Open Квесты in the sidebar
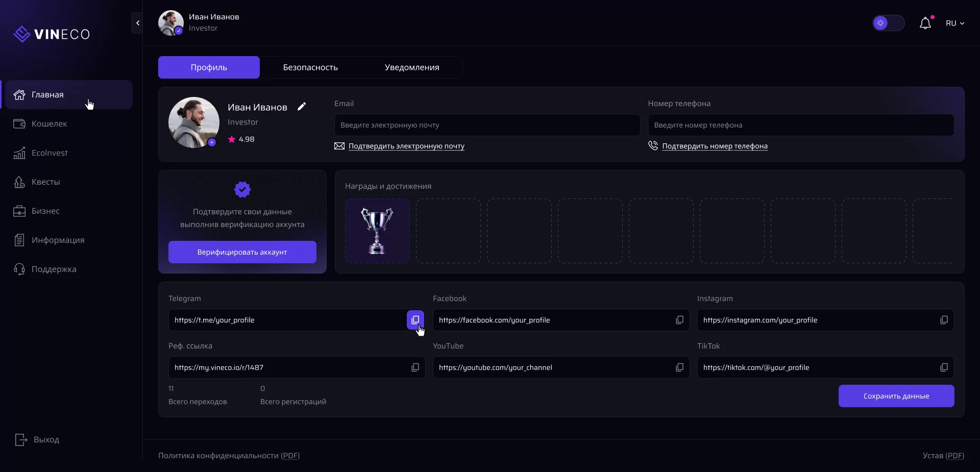Image resolution: width=980 pixels, height=472 pixels. click(x=45, y=182)
